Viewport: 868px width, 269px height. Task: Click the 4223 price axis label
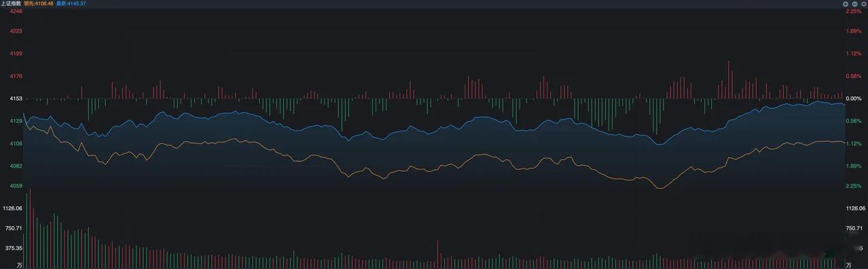16,31
